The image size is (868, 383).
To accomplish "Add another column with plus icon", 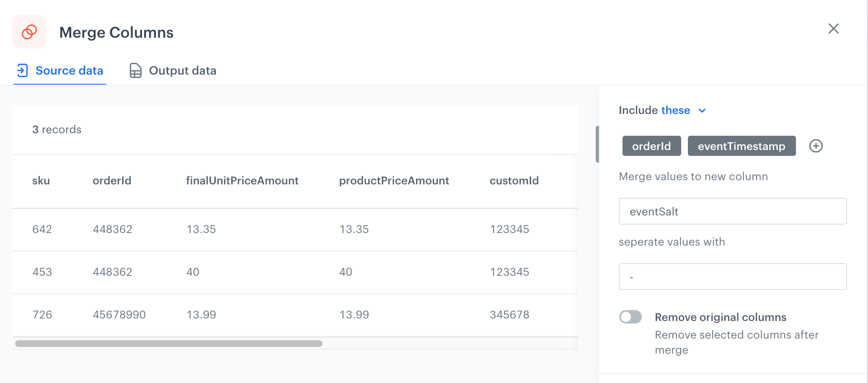I will pos(816,146).
